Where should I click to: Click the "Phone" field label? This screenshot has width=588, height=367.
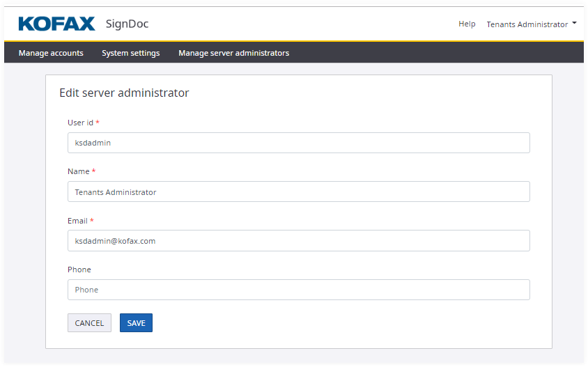point(79,270)
